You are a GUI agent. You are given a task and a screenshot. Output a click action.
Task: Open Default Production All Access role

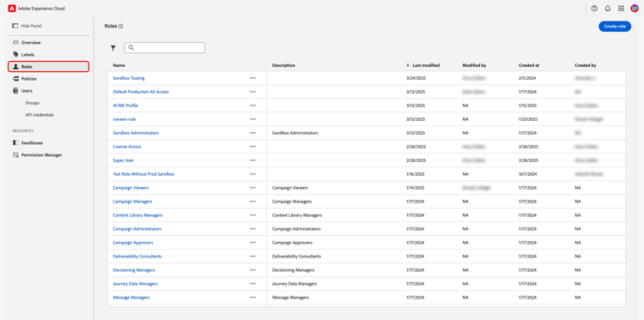click(141, 92)
